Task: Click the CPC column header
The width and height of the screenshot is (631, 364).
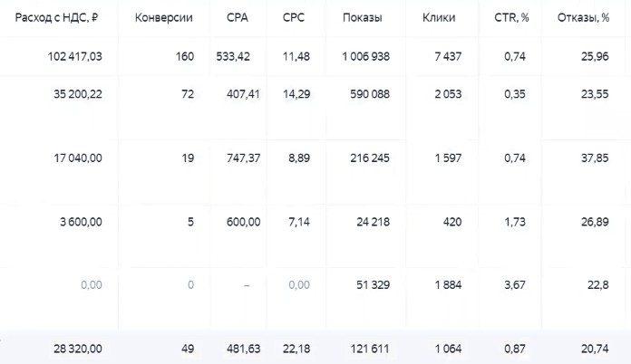Action: click(x=294, y=18)
